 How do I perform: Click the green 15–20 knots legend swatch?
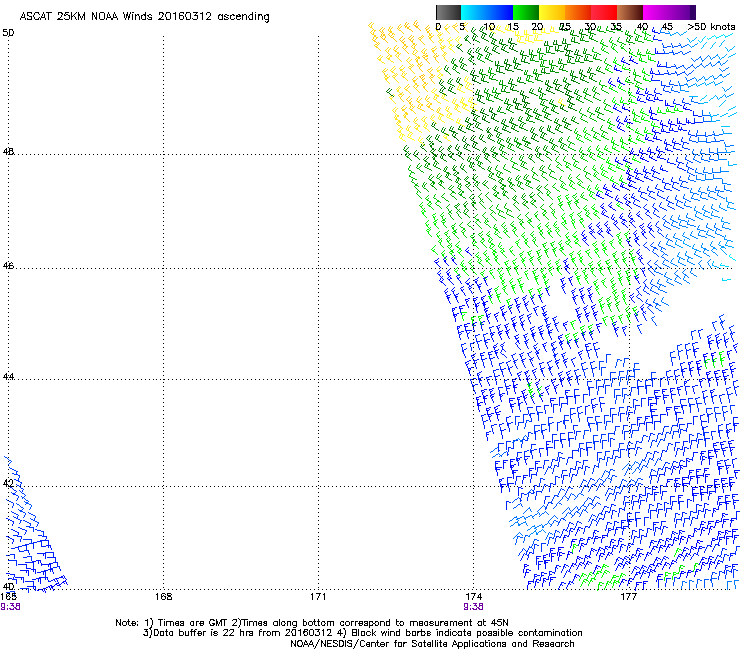(526, 12)
